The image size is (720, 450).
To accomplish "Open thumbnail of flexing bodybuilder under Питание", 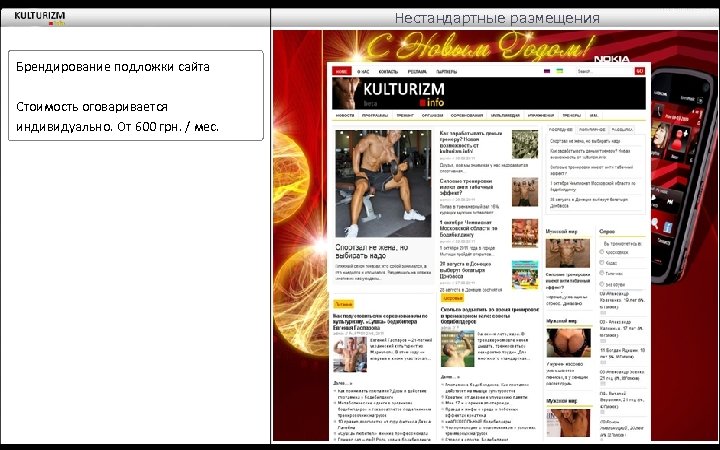I will [x=350, y=354].
